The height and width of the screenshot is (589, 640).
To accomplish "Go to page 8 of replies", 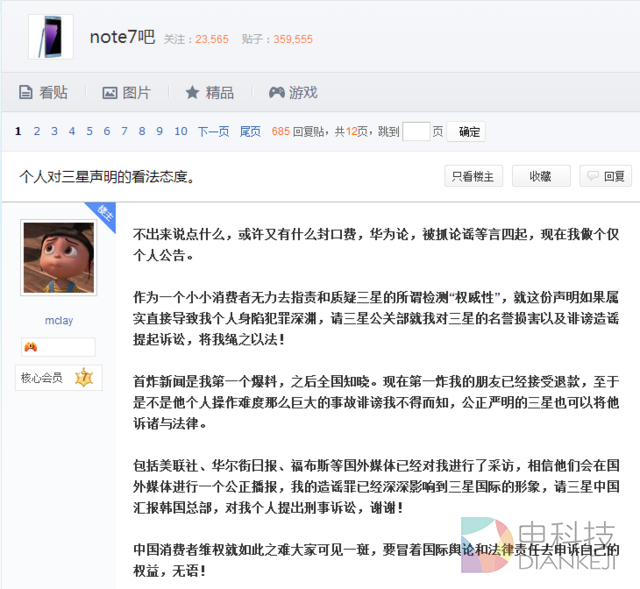I will pos(142,131).
